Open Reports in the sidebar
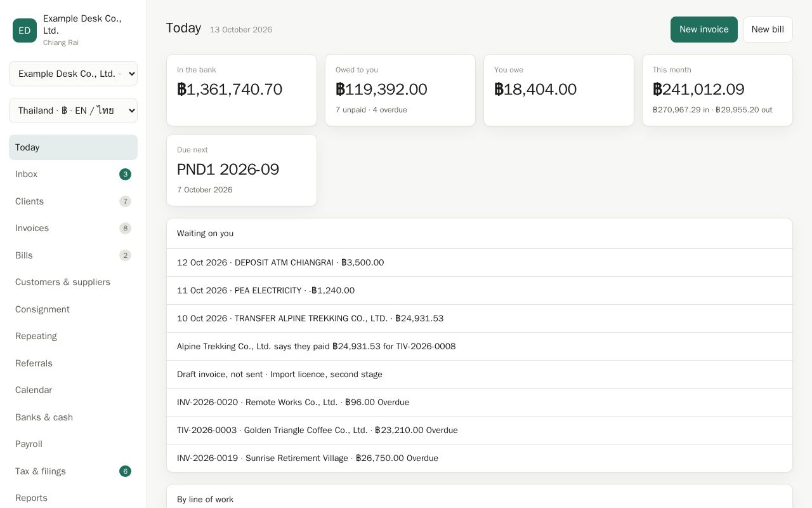Image resolution: width=812 pixels, height=508 pixels. [73, 498]
